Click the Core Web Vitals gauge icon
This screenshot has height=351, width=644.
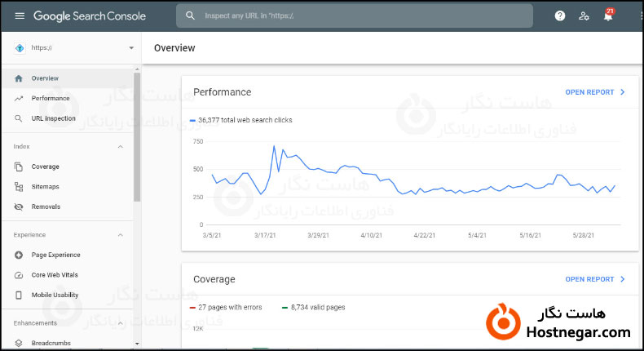tap(19, 275)
